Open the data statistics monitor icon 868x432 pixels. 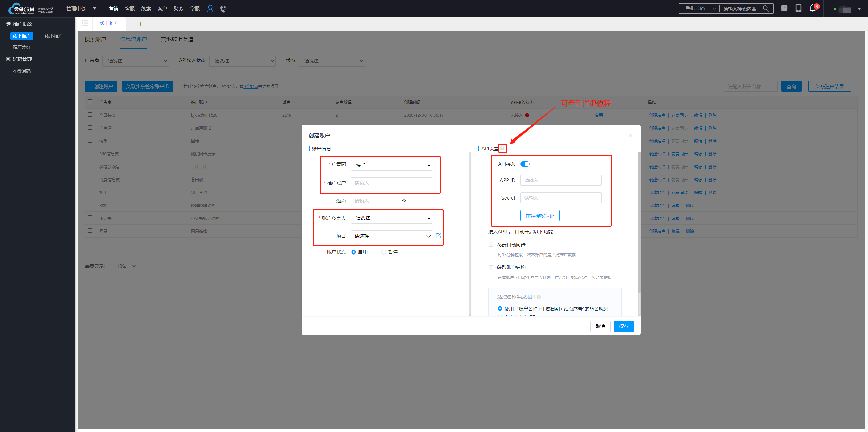click(784, 8)
